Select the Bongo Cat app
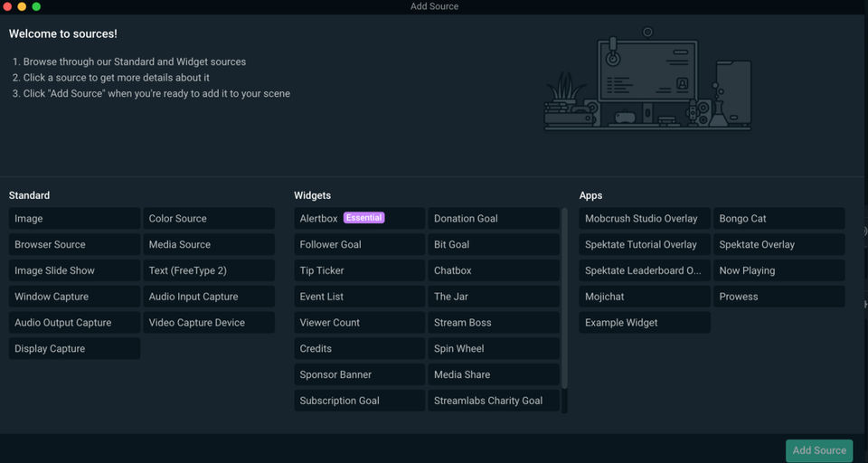The image size is (868, 463). [x=778, y=218]
